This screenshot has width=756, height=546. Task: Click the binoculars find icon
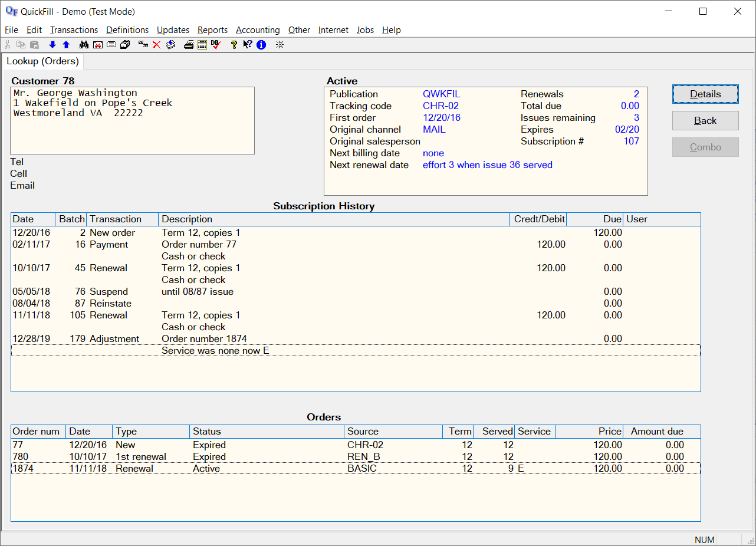pos(84,45)
